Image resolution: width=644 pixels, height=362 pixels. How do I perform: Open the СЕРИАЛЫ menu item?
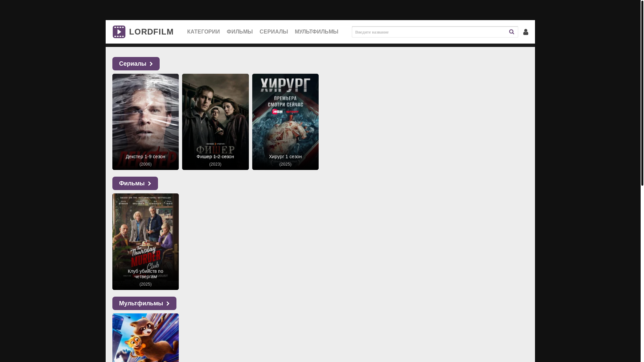coord(274,32)
